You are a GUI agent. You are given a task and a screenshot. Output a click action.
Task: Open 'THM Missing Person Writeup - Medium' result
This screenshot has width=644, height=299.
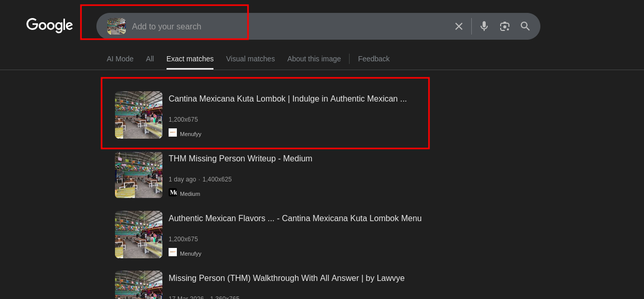(x=240, y=159)
